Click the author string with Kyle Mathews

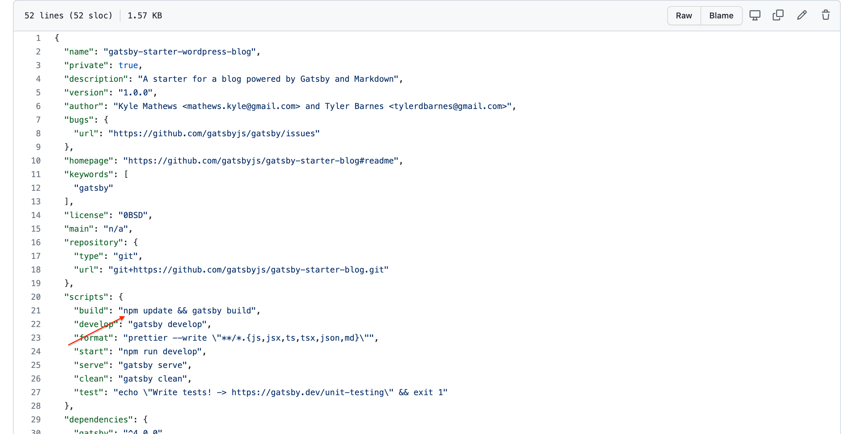pyautogui.click(x=312, y=106)
